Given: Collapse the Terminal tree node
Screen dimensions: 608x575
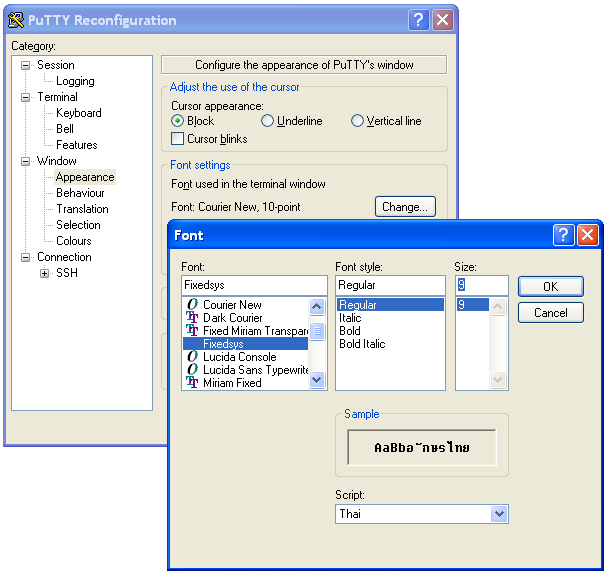Looking at the screenshot, I should pyautogui.click(x=25, y=97).
